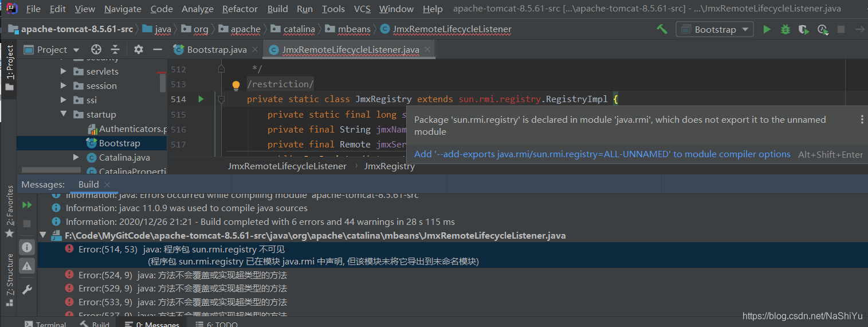Click the JmxRemoteLifecycleListener editor breadcrumb at bottom
The width and height of the screenshot is (868, 327).
[287, 166]
